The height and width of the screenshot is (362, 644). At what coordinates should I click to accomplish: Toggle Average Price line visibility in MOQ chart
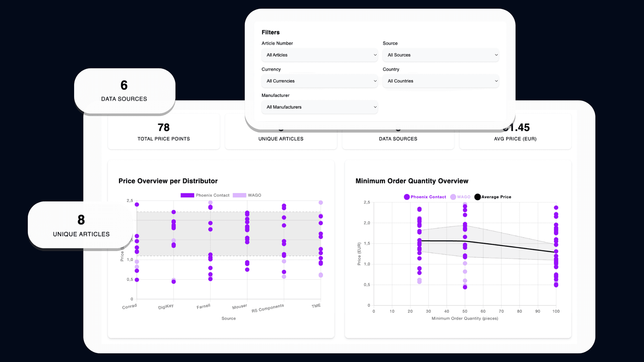point(493,197)
